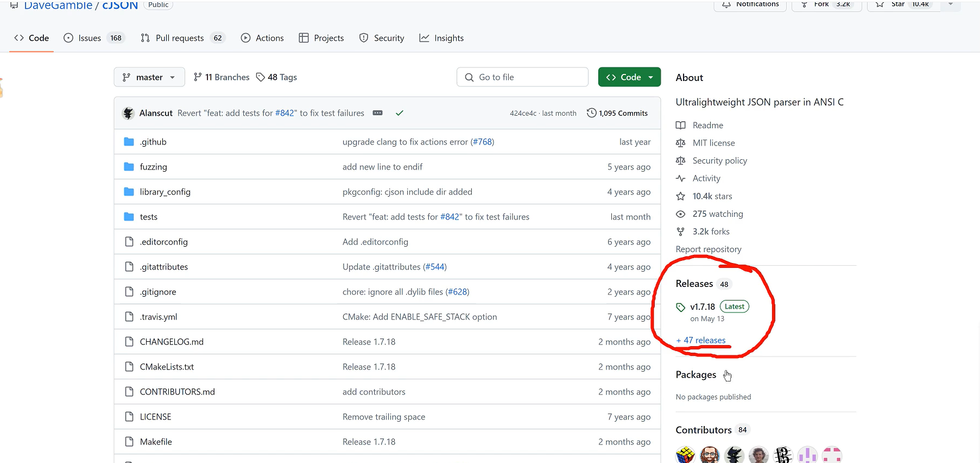Open Alanscut author link
The height and width of the screenshot is (463, 980).
click(156, 113)
